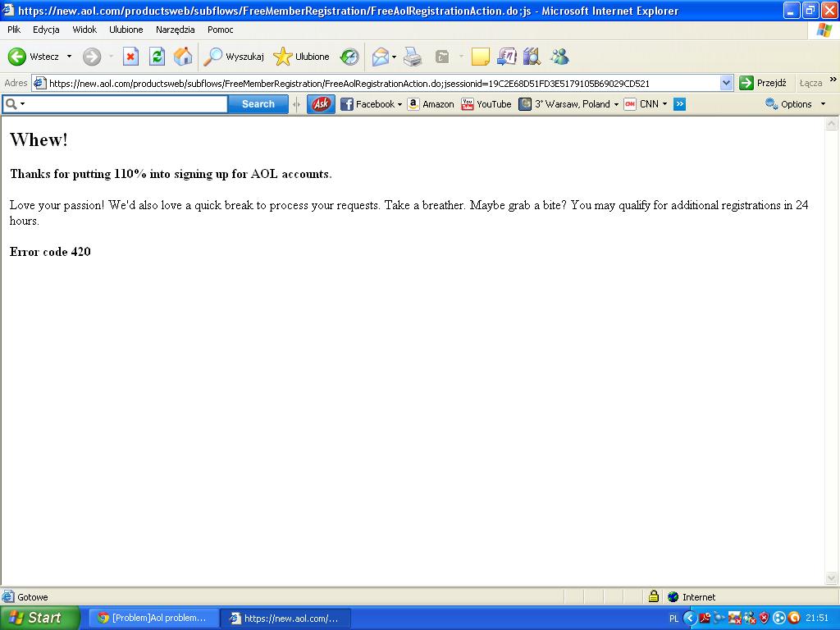Click inside the Ask toolbar search field
This screenshot has width=840, height=630.
(127, 104)
